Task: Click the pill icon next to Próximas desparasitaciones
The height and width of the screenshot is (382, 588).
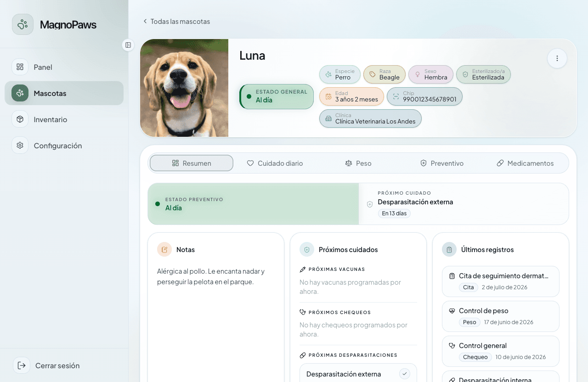Action: point(303,355)
